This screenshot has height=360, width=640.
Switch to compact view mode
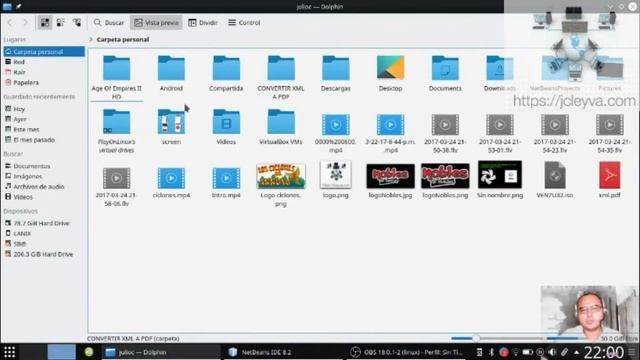(60, 23)
